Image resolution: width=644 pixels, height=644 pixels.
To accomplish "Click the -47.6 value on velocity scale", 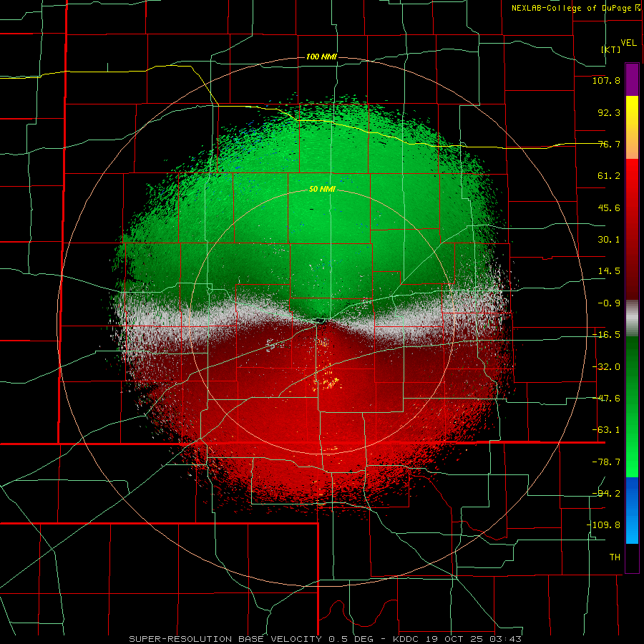I will 606,399.
